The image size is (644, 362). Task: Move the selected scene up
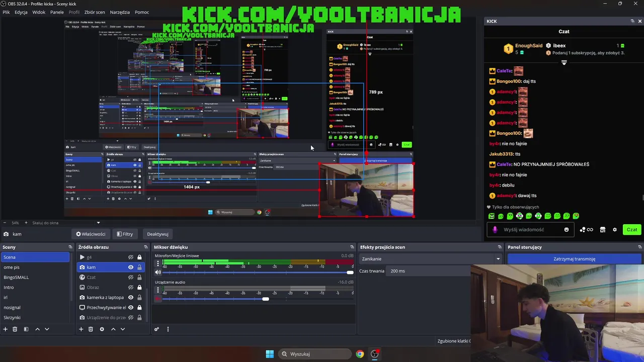(37, 329)
